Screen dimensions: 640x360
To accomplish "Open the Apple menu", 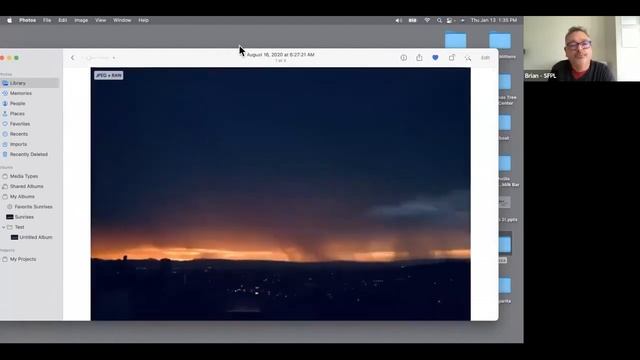I will (x=9, y=20).
